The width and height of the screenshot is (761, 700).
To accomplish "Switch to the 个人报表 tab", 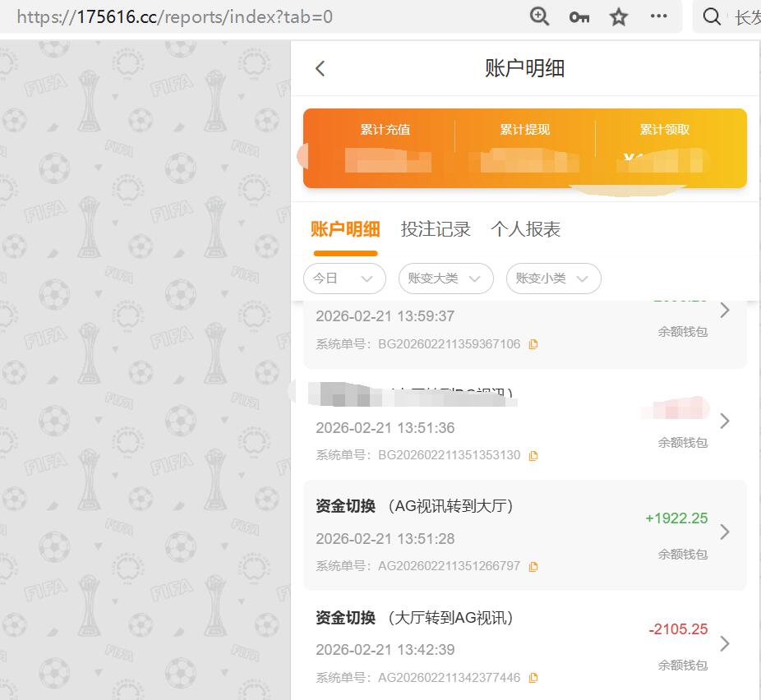I will (526, 229).
